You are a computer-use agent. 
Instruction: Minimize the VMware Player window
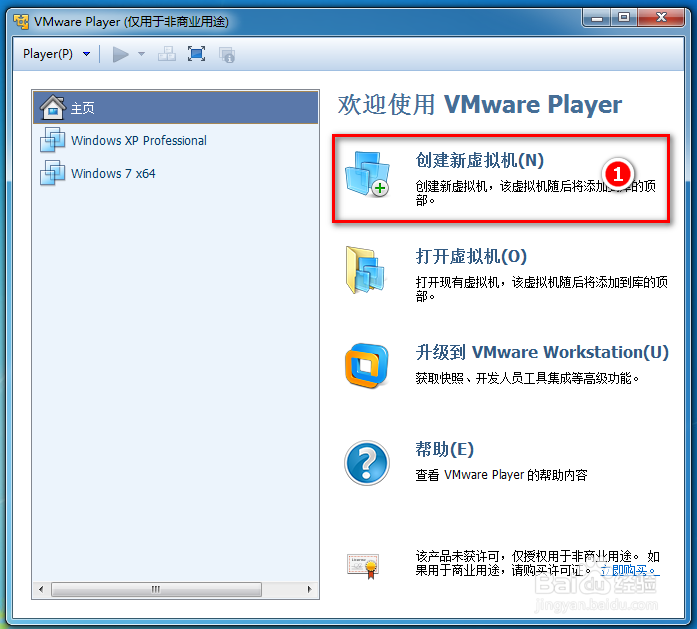(597, 19)
